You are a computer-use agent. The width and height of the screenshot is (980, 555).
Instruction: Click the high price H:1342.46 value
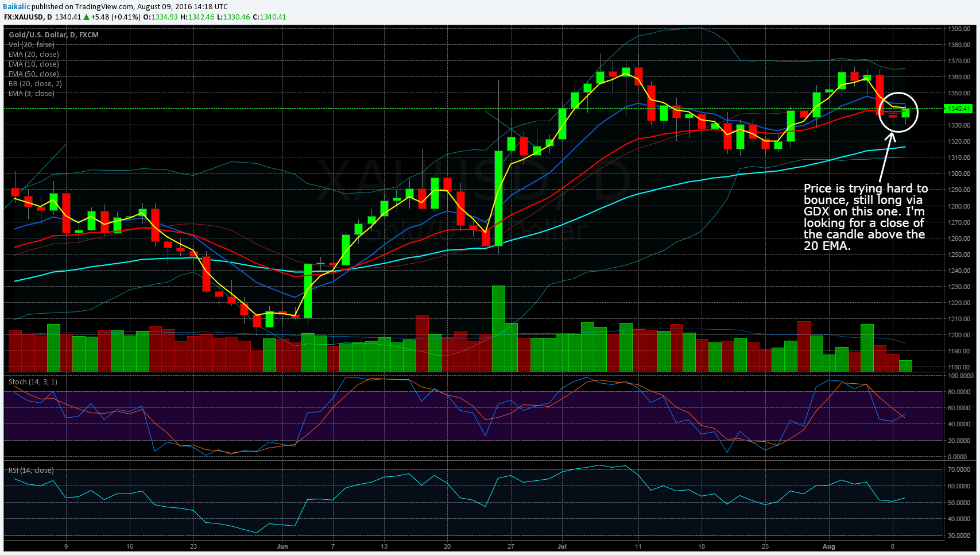pyautogui.click(x=197, y=17)
